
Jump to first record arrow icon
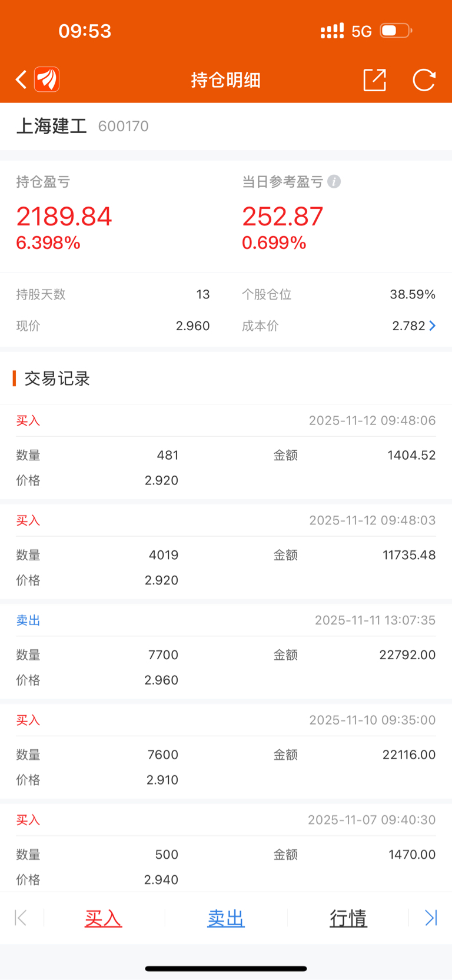click(21, 918)
